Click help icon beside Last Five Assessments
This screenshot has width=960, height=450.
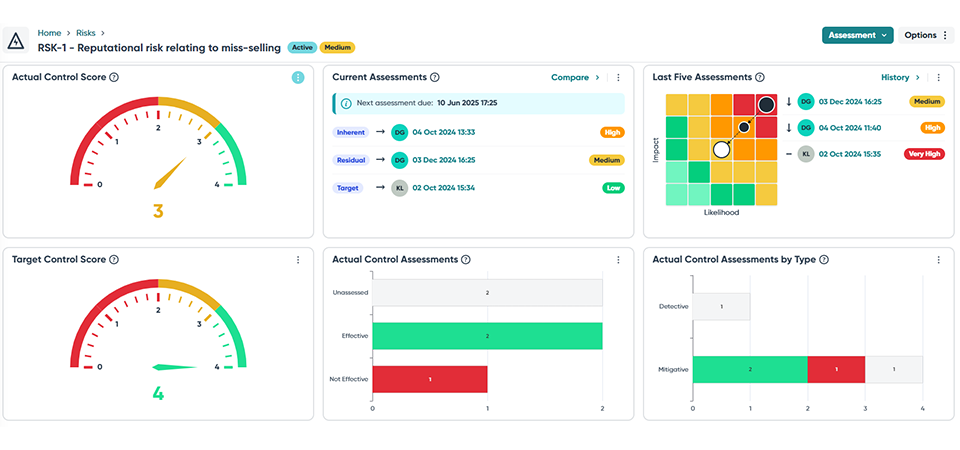[761, 78]
